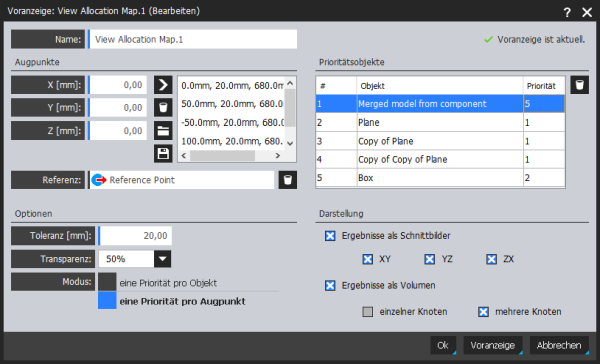The image size is (600, 364).
Task: Clear the Referenz field with trash icon
Action: point(288,180)
